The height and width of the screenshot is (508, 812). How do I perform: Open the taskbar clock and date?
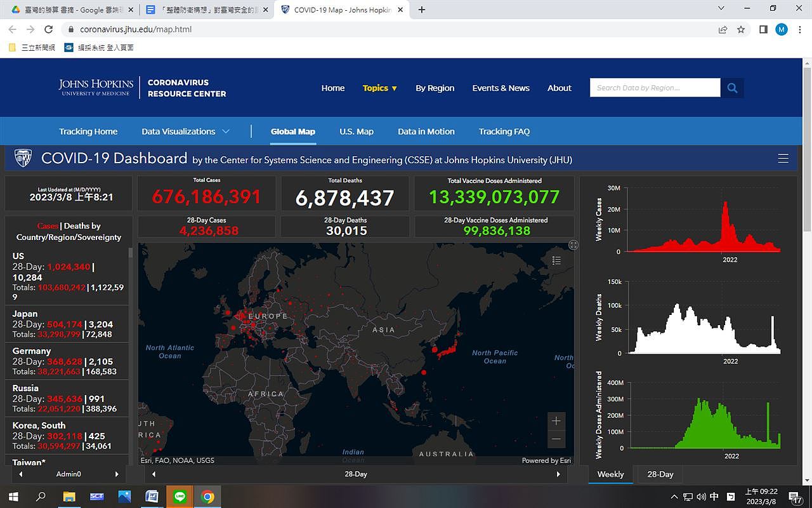(761, 497)
